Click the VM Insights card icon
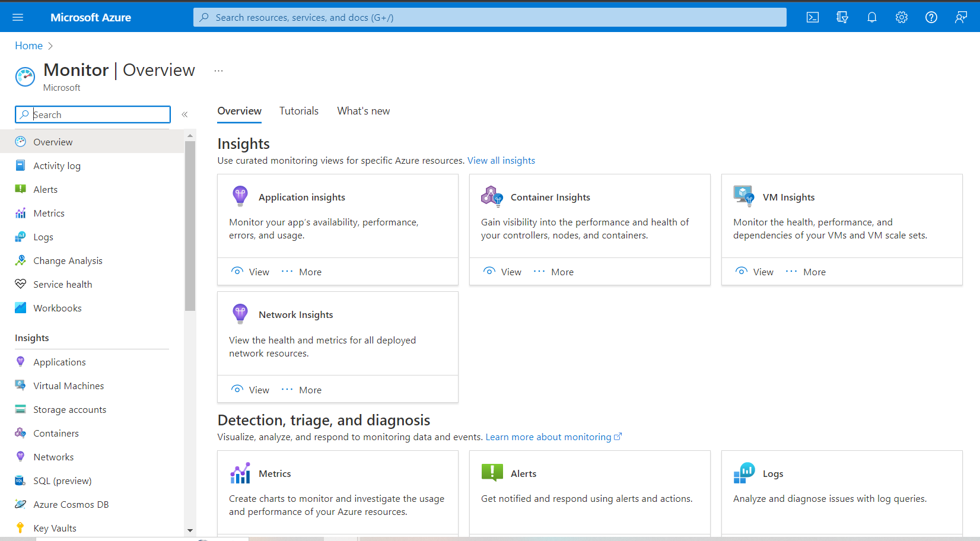Image resolution: width=980 pixels, height=541 pixels. click(x=744, y=195)
